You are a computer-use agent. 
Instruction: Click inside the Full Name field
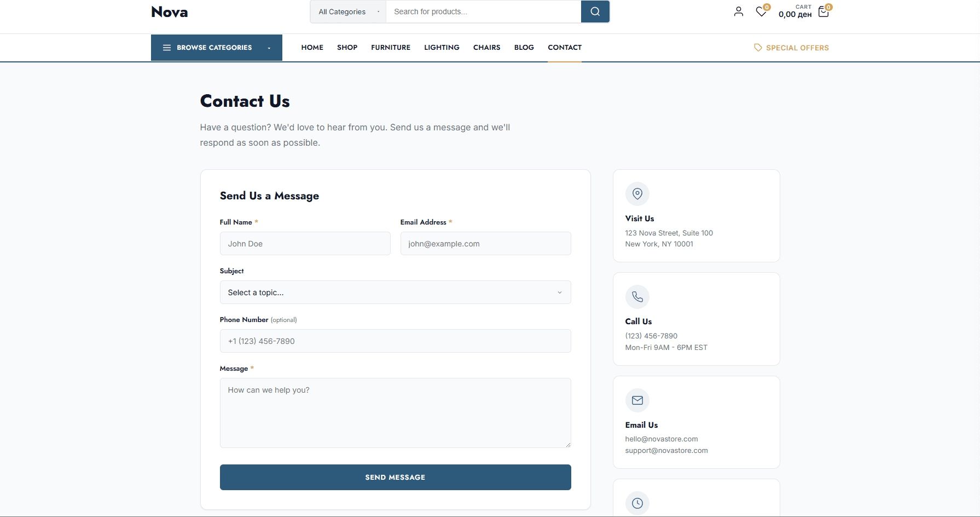coord(305,243)
